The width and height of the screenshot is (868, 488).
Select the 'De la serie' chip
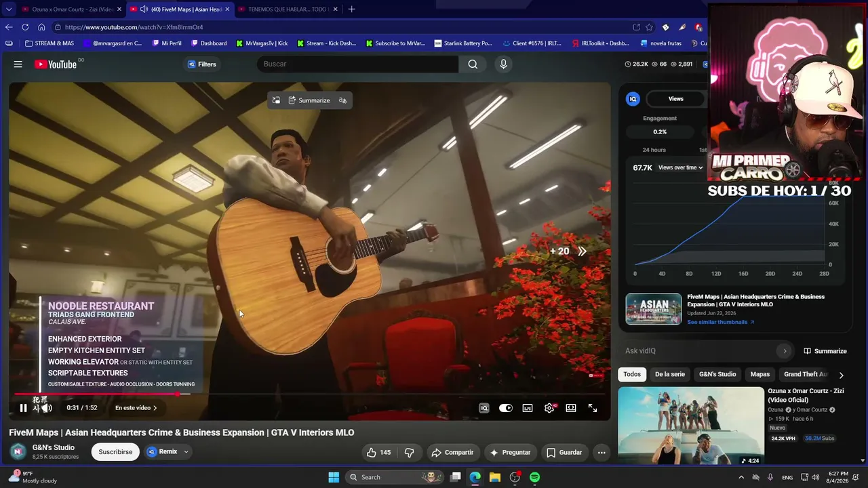tap(670, 374)
